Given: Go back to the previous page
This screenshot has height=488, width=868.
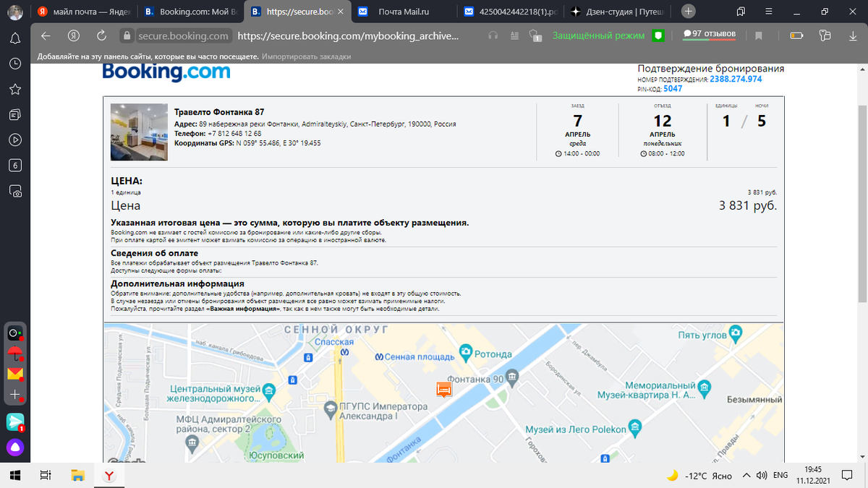Looking at the screenshot, I should [46, 35].
